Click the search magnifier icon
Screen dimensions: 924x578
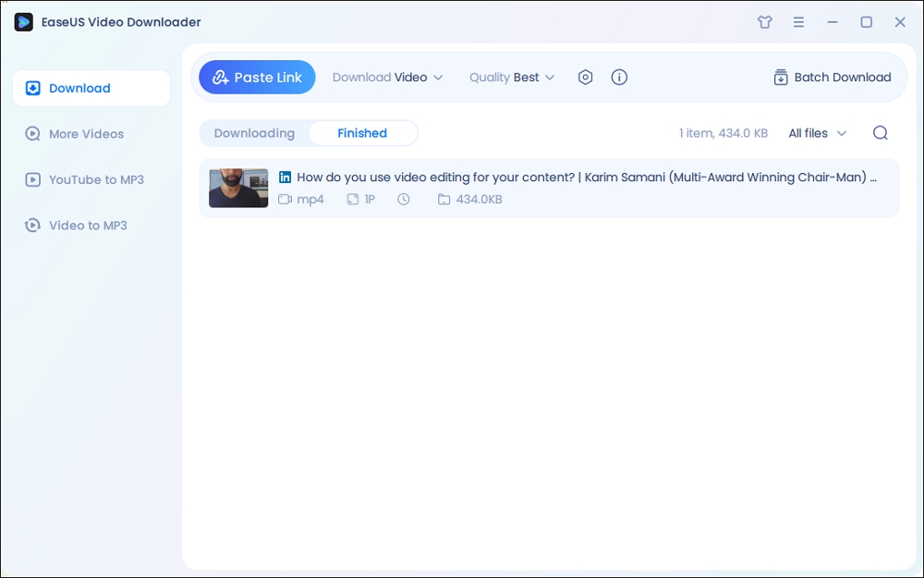(x=880, y=133)
